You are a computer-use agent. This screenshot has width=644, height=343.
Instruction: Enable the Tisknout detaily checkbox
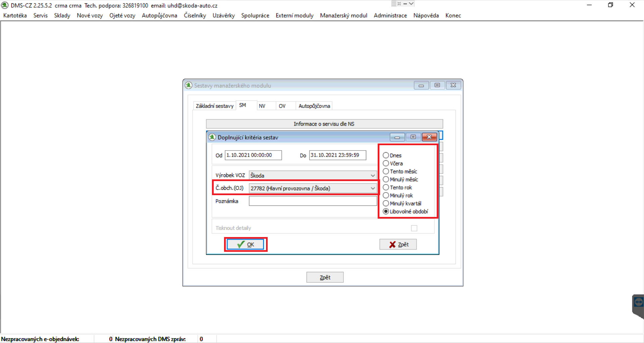point(414,228)
